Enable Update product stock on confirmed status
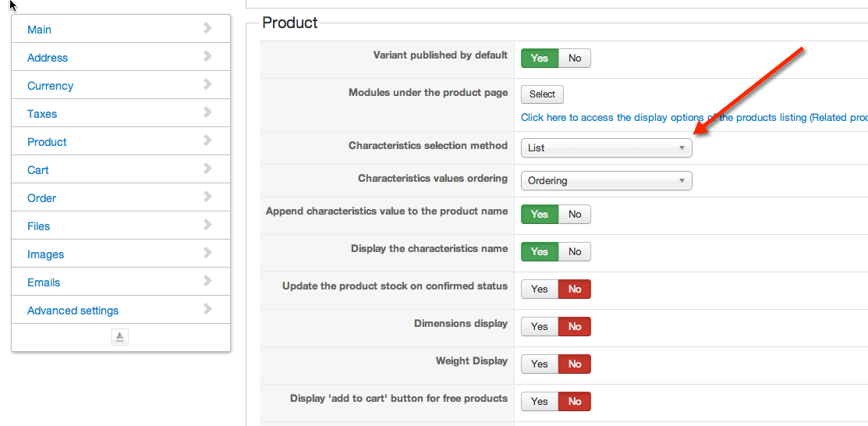This screenshot has width=868, height=426. (x=540, y=289)
